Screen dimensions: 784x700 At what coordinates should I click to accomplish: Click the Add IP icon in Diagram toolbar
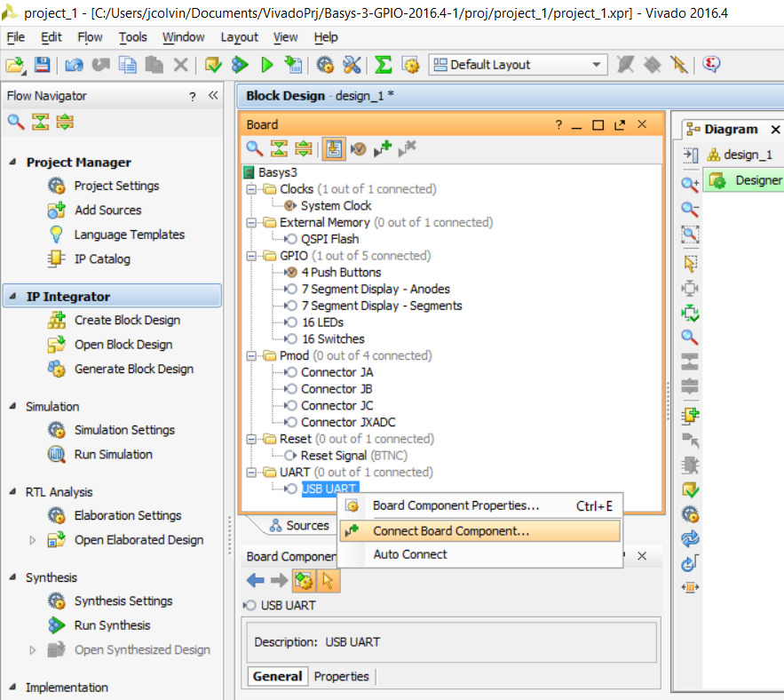690,415
